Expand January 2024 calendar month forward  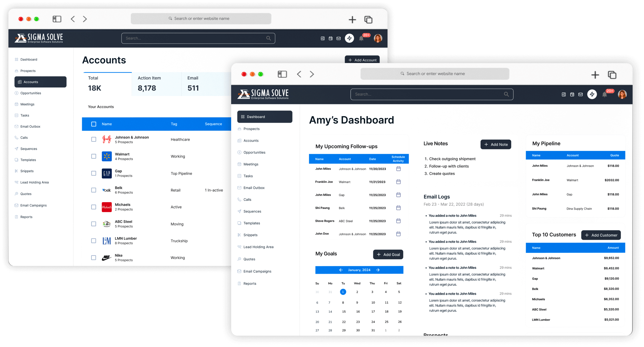pyautogui.click(x=378, y=270)
